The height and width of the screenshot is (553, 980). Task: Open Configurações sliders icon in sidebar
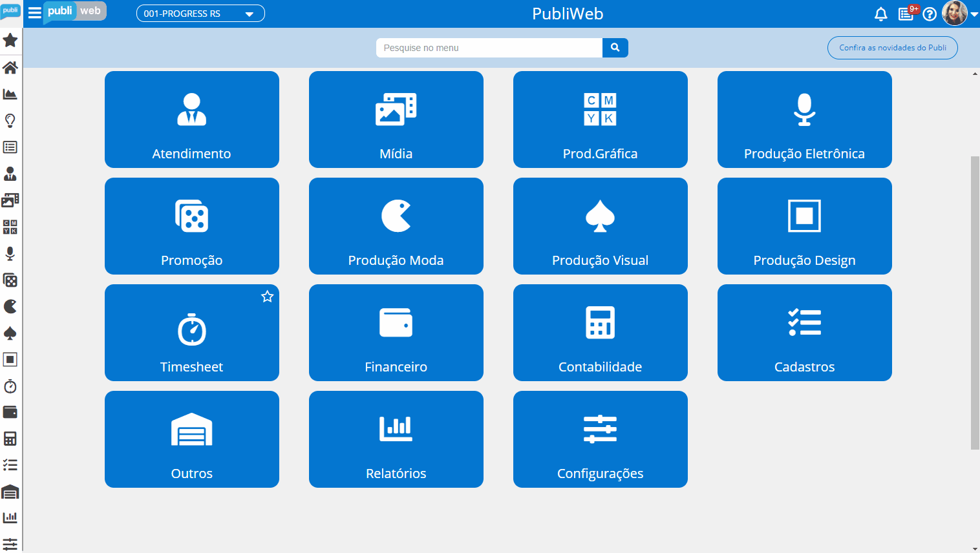coord(10,544)
